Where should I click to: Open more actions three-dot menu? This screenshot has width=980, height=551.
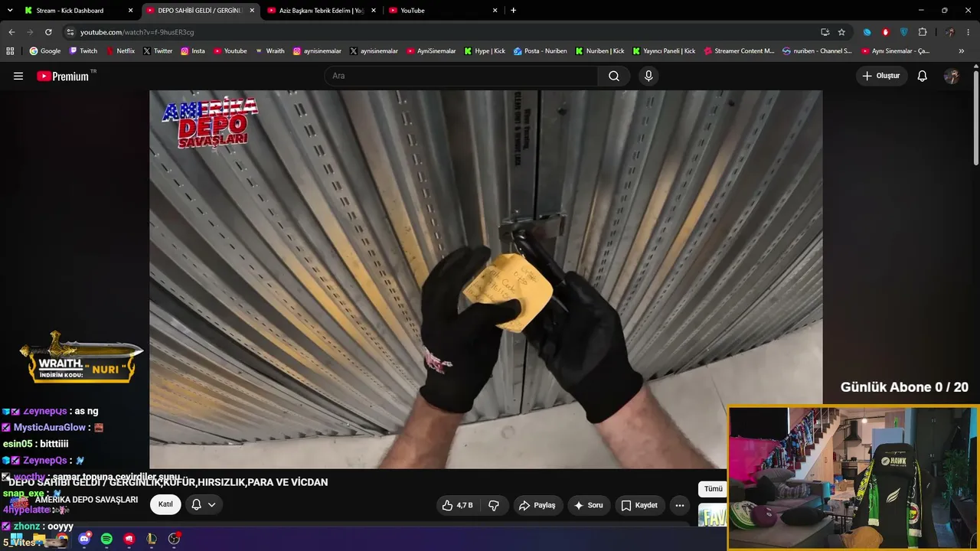click(679, 505)
